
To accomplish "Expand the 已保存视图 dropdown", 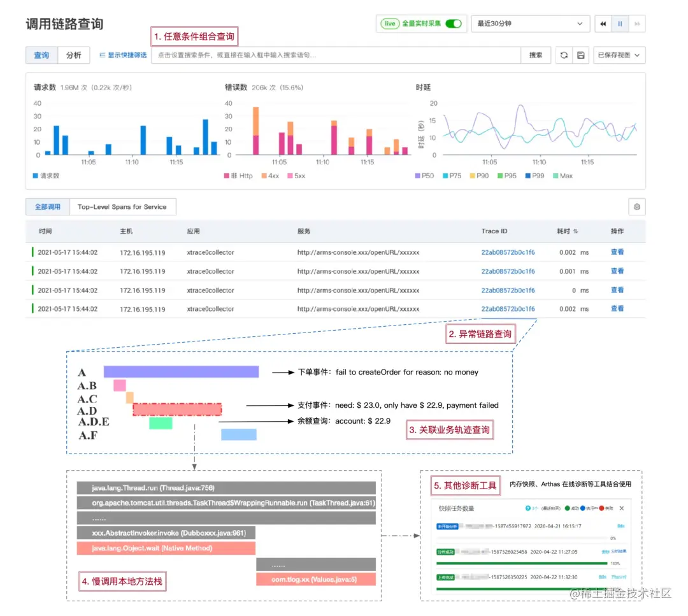I will point(619,55).
